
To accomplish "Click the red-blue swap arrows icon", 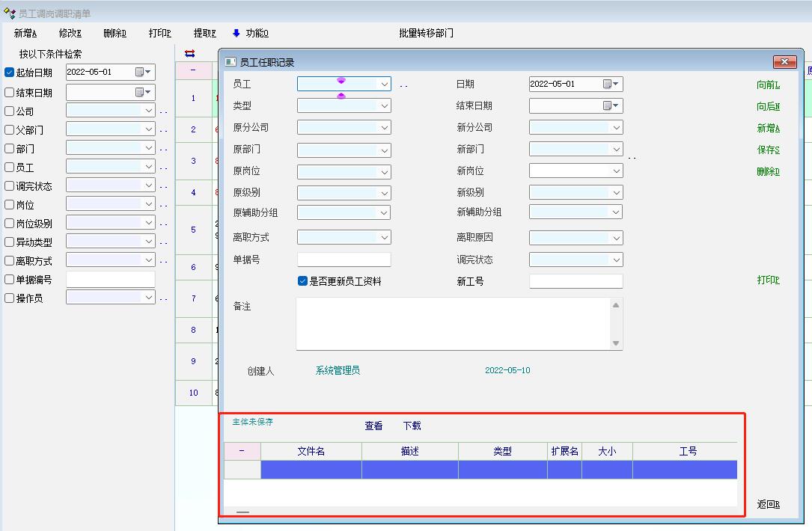I will [189, 53].
